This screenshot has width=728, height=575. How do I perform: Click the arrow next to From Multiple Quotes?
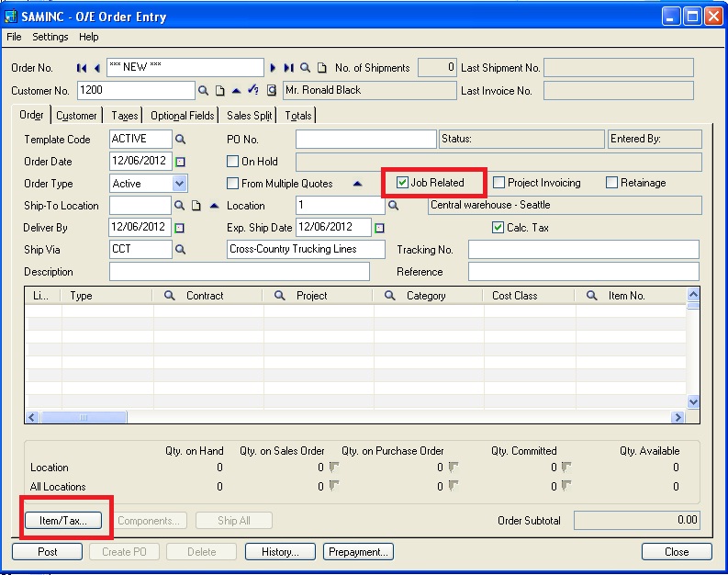pyautogui.click(x=358, y=184)
